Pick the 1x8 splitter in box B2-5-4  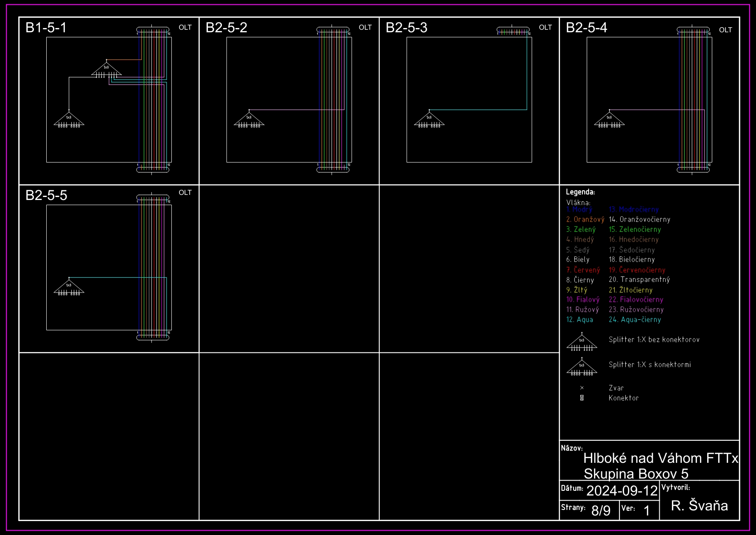pos(609,119)
